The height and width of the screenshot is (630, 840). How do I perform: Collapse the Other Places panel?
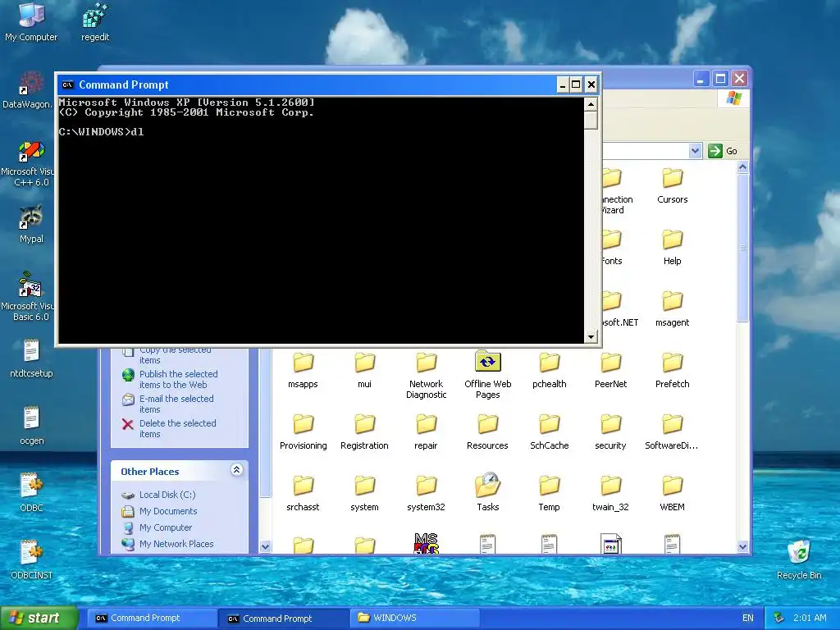click(237, 470)
